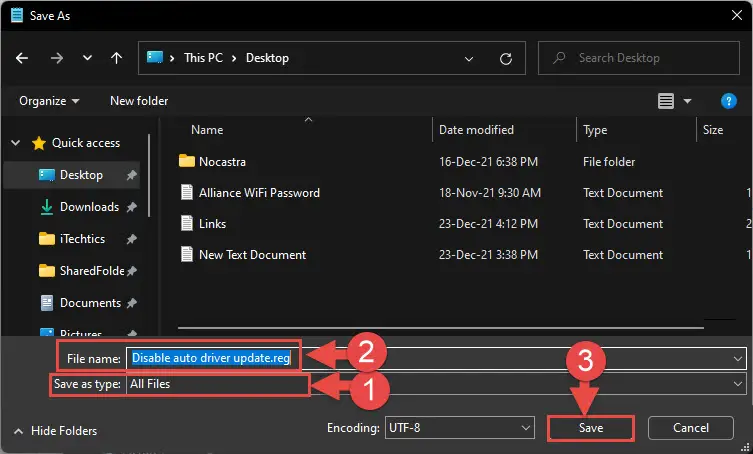Collapse the Quick access tree node
The image size is (753, 454).
pyautogui.click(x=16, y=143)
